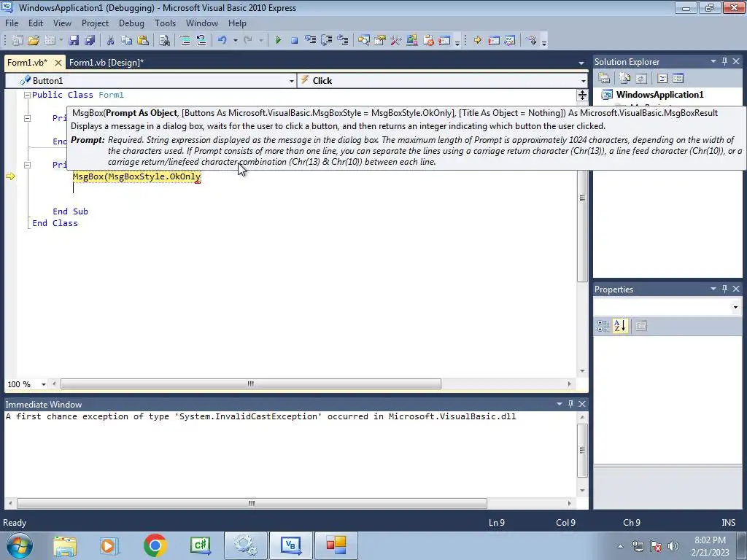Click Show All Files in Solution Explorer

[624, 78]
